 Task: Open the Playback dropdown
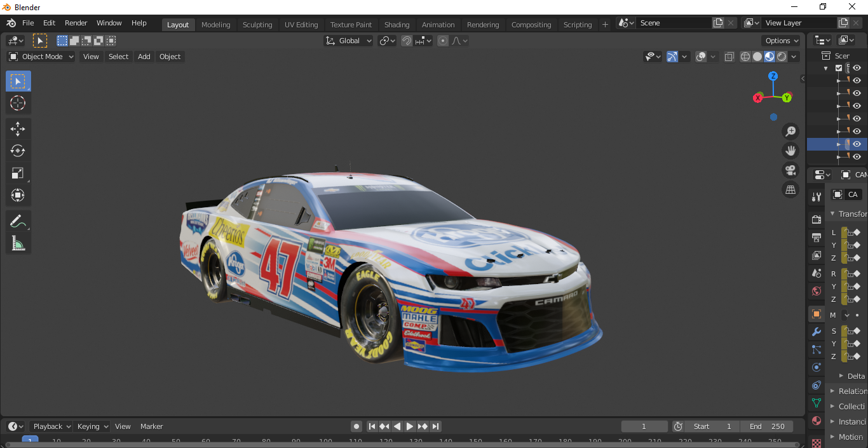pyautogui.click(x=51, y=426)
